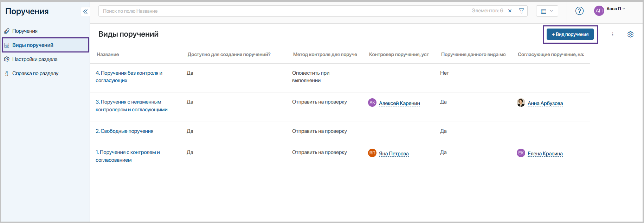
Task: Open the filter funnel icon in search
Action: pyautogui.click(x=521, y=11)
